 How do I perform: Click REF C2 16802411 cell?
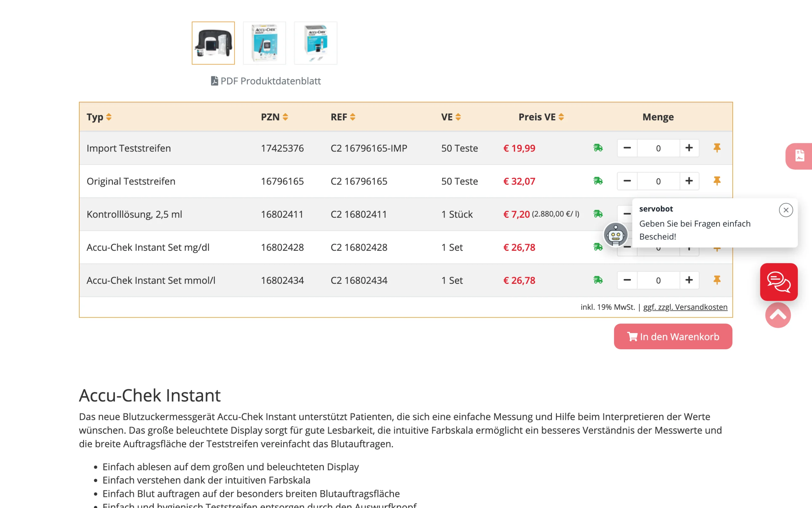tap(359, 214)
